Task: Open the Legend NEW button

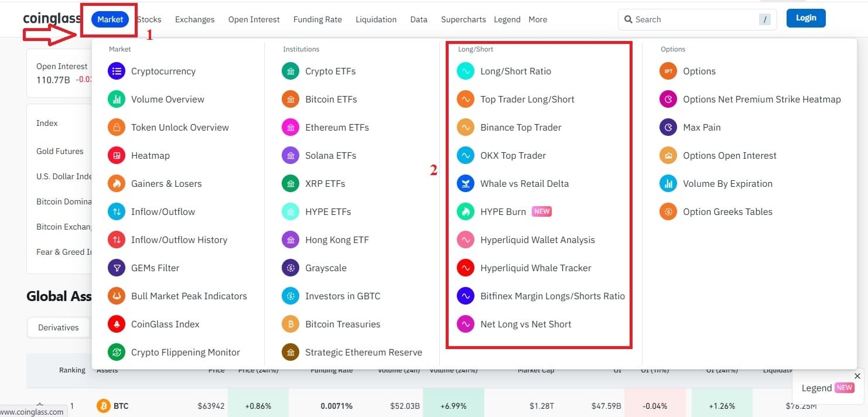Action: (x=828, y=388)
